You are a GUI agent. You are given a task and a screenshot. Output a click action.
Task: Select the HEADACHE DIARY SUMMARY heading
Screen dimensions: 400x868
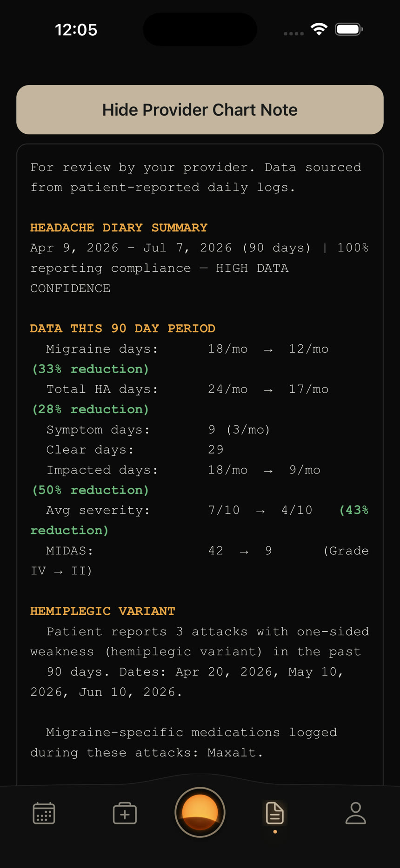pyautogui.click(x=119, y=228)
